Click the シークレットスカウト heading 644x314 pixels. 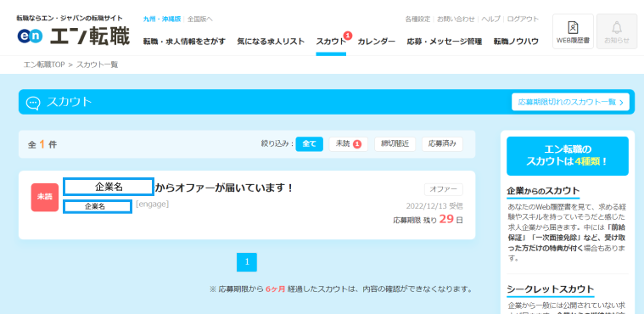pyautogui.click(x=551, y=289)
